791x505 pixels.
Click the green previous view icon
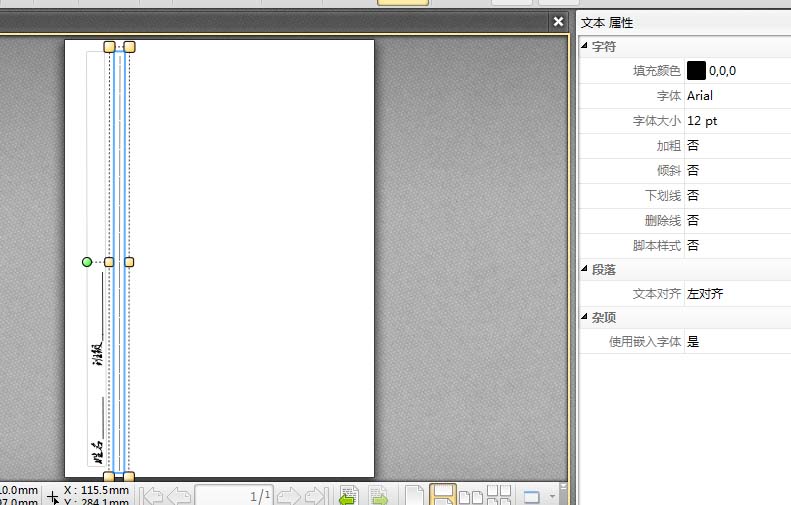point(349,496)
